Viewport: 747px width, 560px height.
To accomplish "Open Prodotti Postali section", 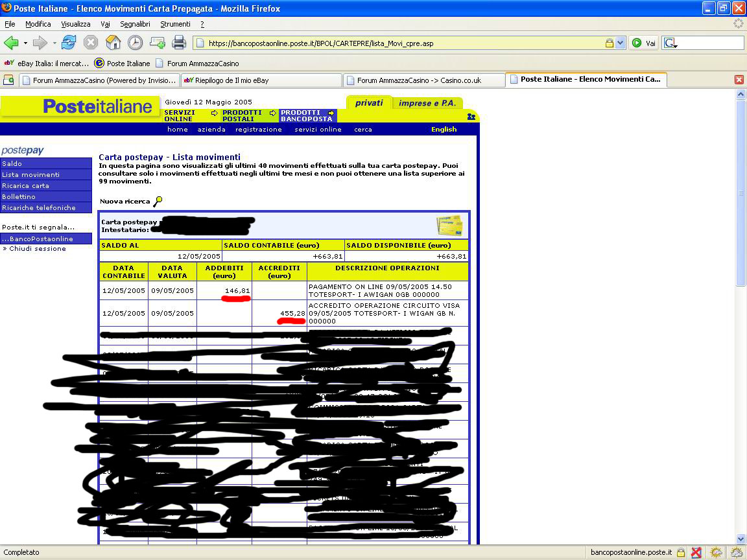I will click(242, 116).
